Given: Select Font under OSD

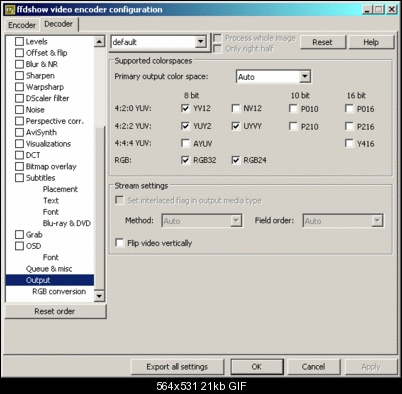Looking at the screenshot, I should click(51, 257).
